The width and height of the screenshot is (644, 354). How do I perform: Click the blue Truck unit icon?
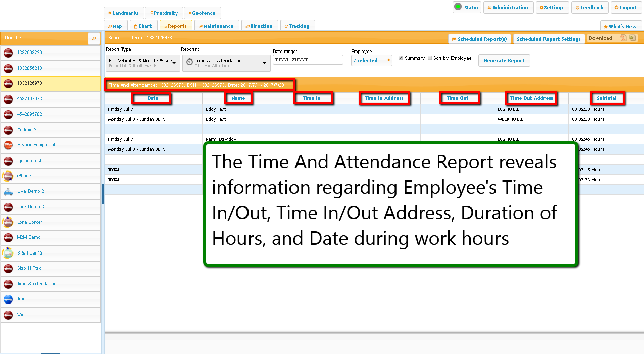(x=8, y=299)
